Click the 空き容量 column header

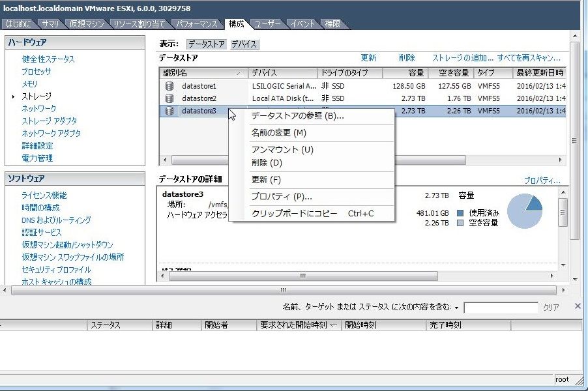[x=450, y=73]
